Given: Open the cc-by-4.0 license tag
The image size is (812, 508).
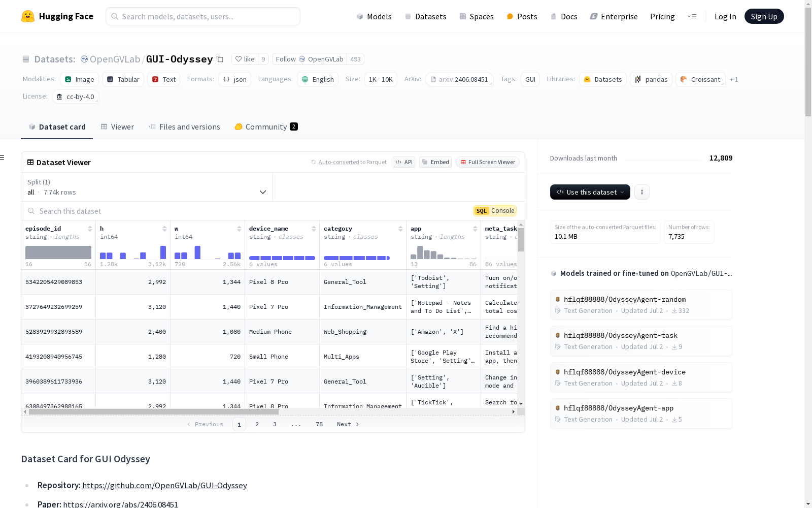Looking at the screenshot, I should [75, 97].
